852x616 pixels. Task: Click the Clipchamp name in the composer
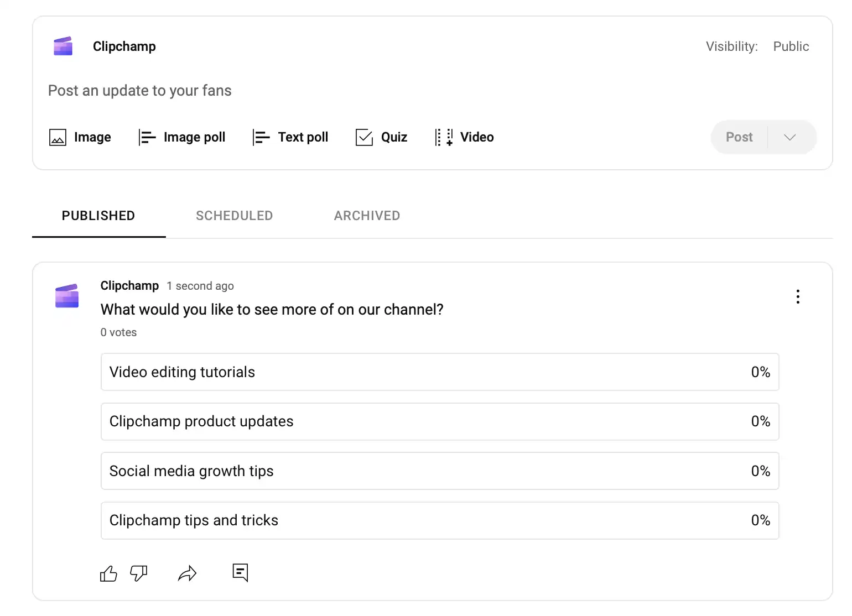coord(124,46)
